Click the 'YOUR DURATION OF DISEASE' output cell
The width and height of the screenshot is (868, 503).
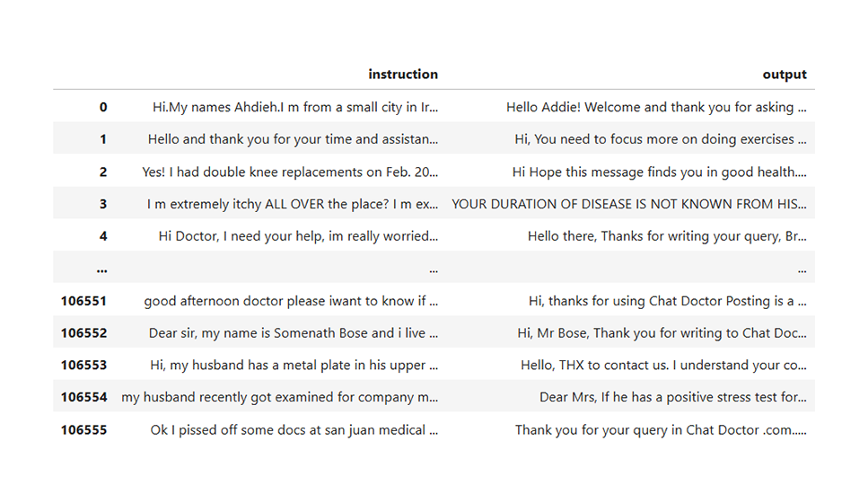pyautogui.click(x=629, y=204)
